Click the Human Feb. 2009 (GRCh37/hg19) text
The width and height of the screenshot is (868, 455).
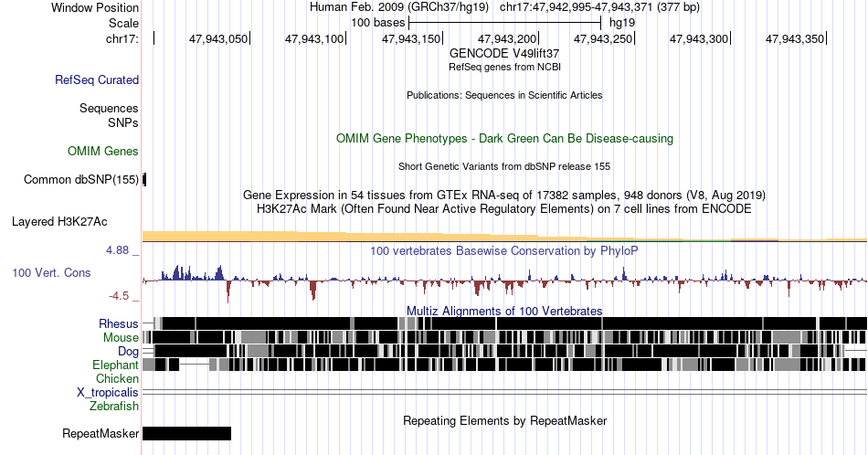(x=399, y=7)
